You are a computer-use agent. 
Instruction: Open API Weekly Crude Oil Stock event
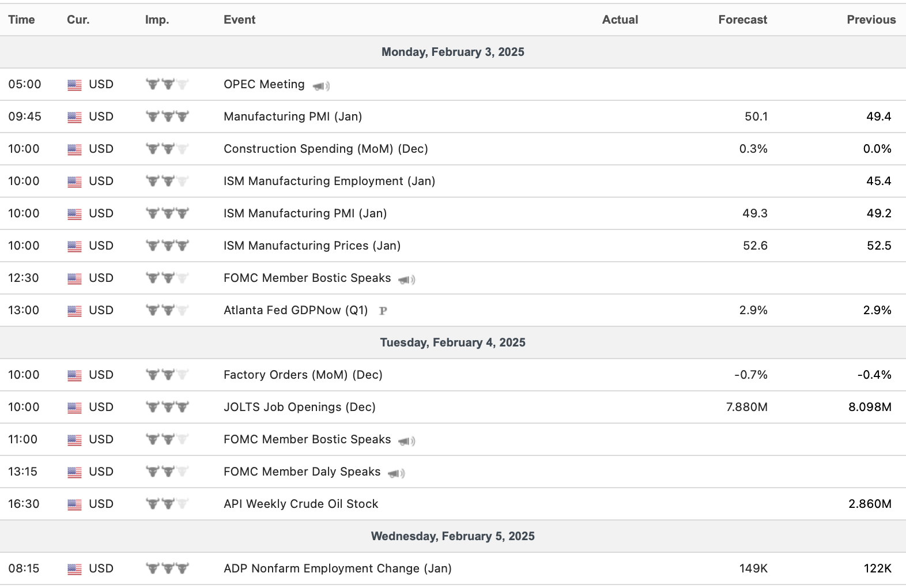(x=301, y=504)
